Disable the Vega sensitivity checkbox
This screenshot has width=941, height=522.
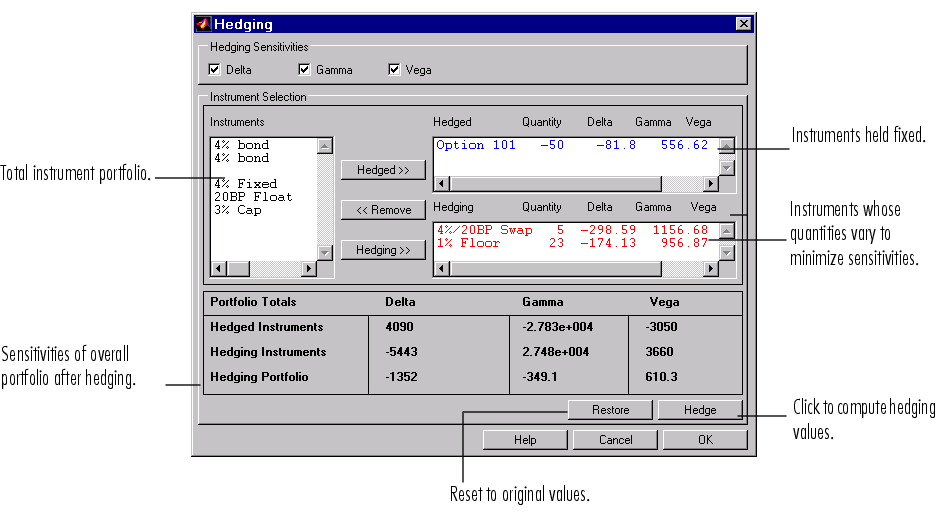395,70
